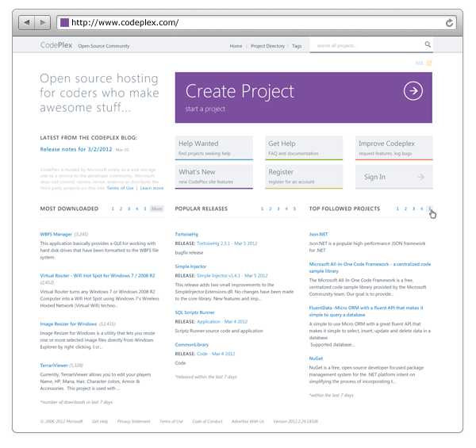
Task: Click the browser back arrow button
Action: (x=27, y=22)
